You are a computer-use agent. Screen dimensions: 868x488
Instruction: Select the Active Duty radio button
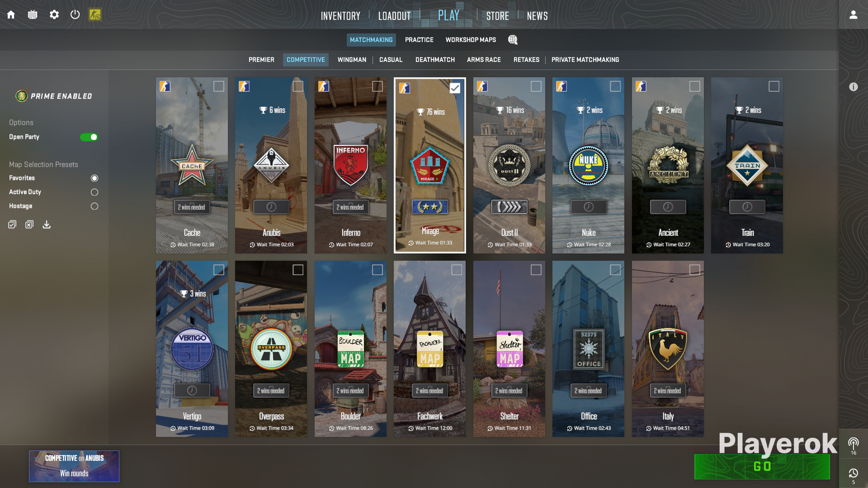click(x=94, y=192)
